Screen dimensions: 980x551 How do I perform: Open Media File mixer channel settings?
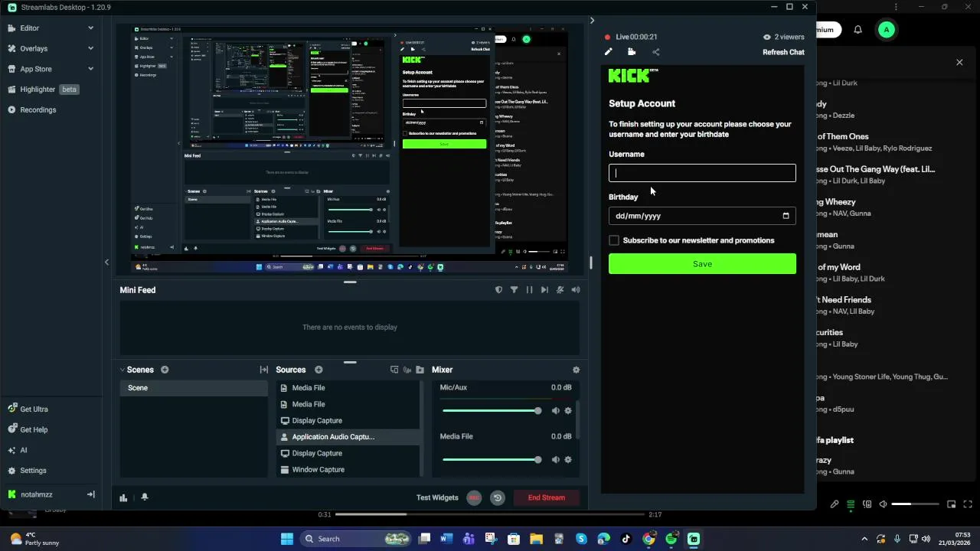(568, 460)
